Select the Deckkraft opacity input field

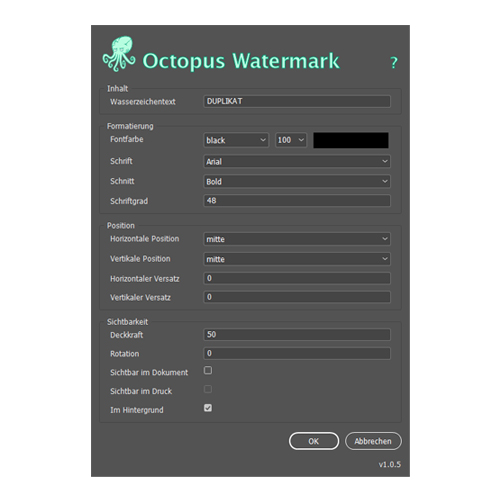point(297,335)
